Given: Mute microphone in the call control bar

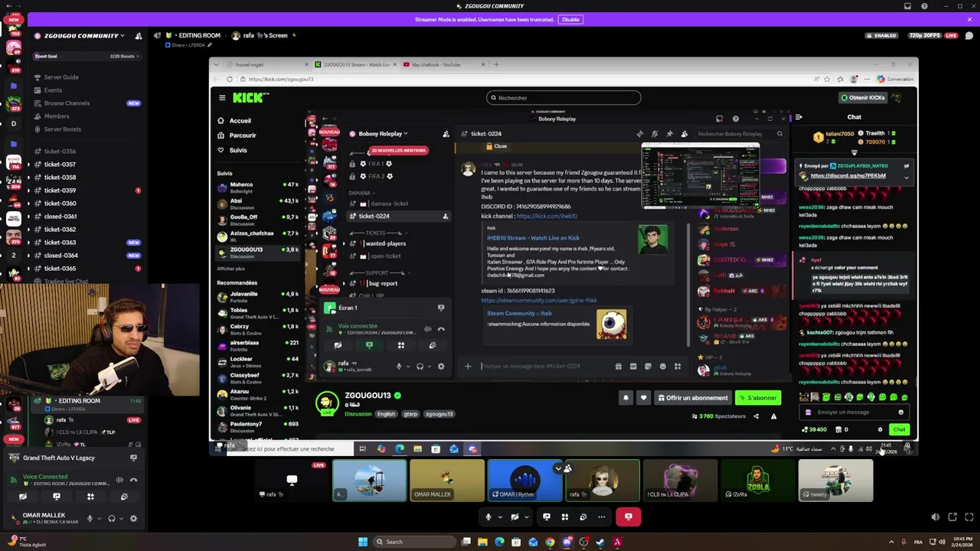Looking at the screenshot, I should [x=488, y=517].
